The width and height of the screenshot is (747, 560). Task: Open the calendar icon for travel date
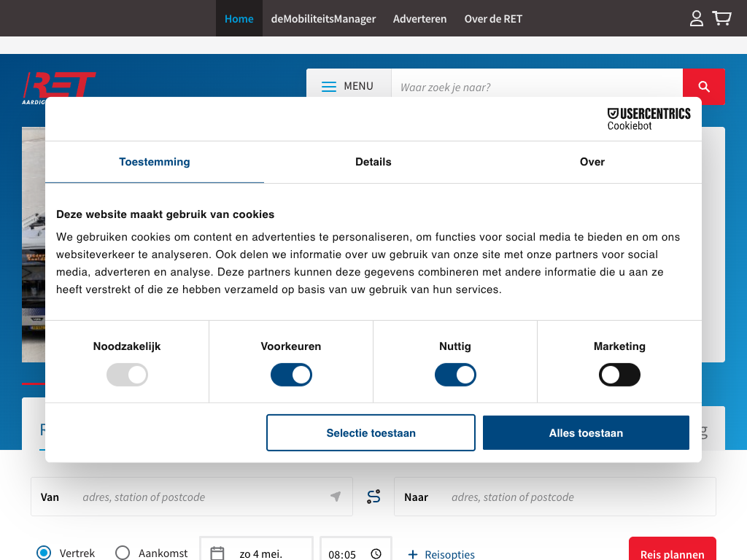[217, 553]
